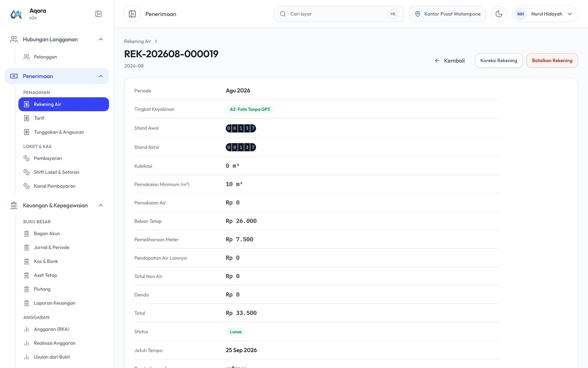Click the Lunas status badge
Viewport: 588px width, 368px height.
(236, 332)
